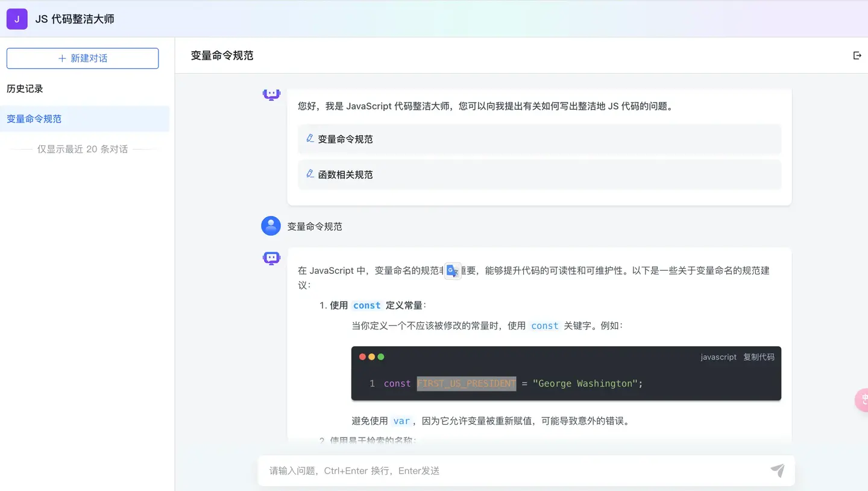Viewport: 868px width, 491px height.
Task: Click the robot avatar next to the answer message
Action: point(271,258)
